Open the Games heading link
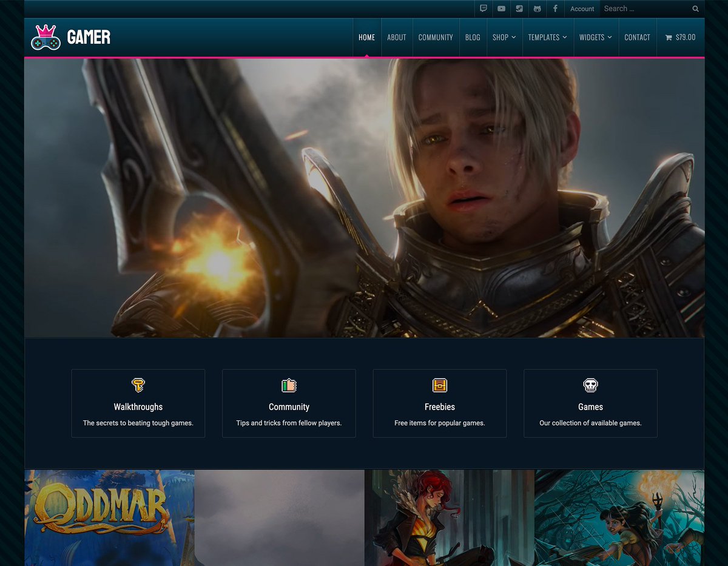 pyautogui.click(x=590, y=407)
